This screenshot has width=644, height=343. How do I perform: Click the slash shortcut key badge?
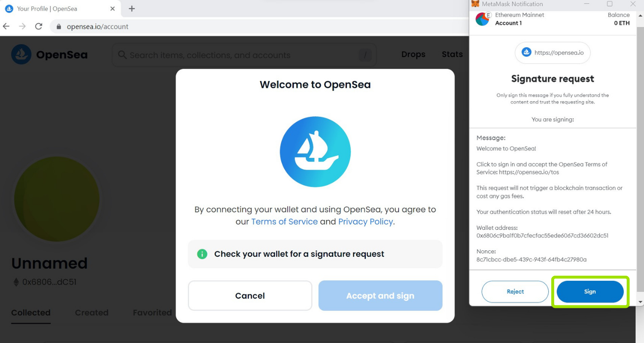coord(365,55)
